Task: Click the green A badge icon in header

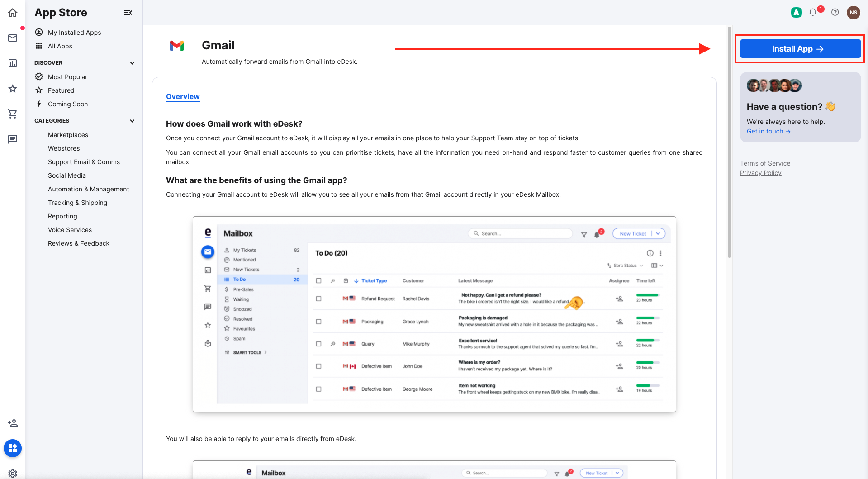Action: coord(796,13)
